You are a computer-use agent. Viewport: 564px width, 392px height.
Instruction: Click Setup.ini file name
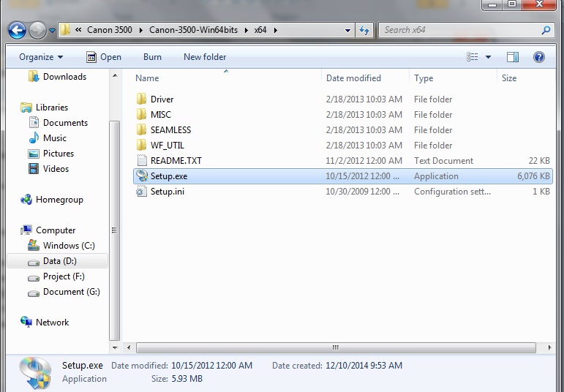click(x=168, y=192)
